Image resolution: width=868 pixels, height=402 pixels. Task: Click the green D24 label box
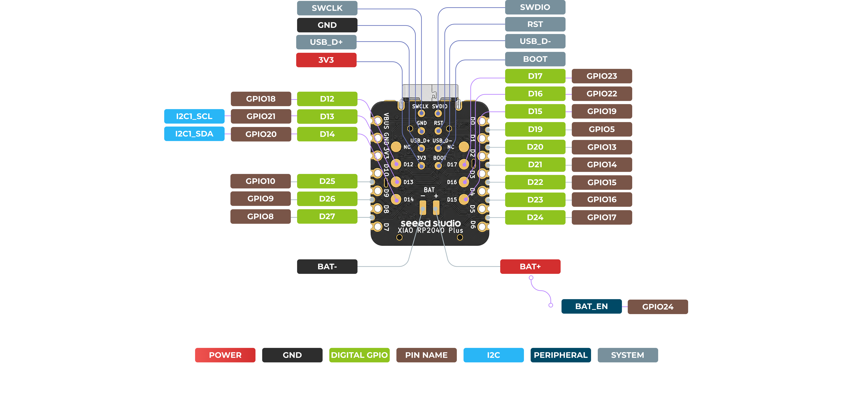535,218
